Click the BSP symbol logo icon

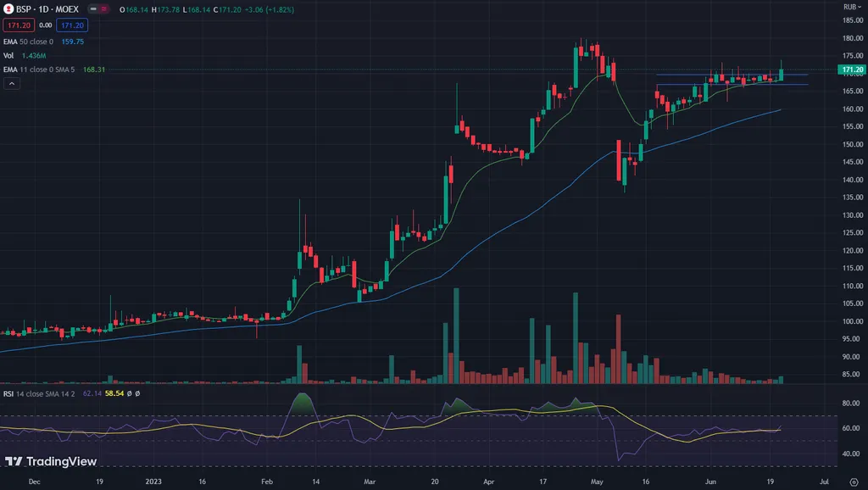(x=9, y=8)
